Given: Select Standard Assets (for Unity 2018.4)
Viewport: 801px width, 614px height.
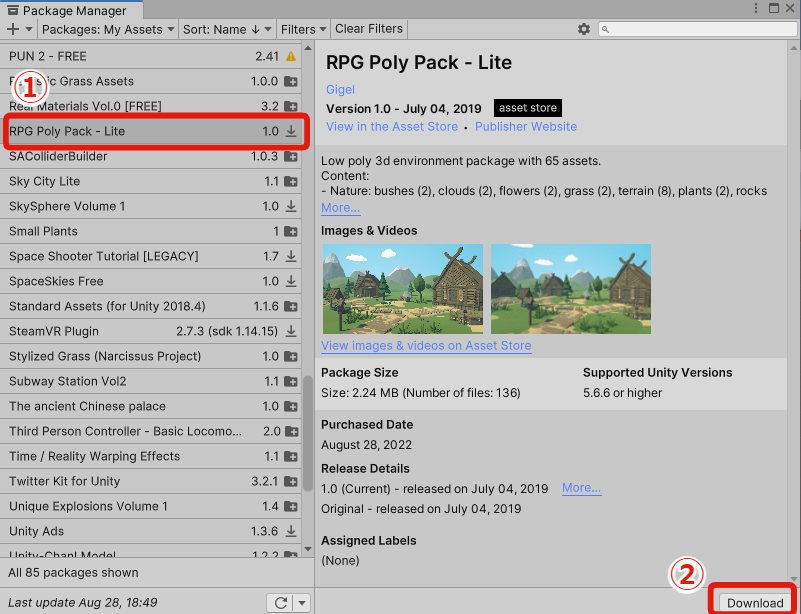Looking at the screenshot, I should [151, 306].
